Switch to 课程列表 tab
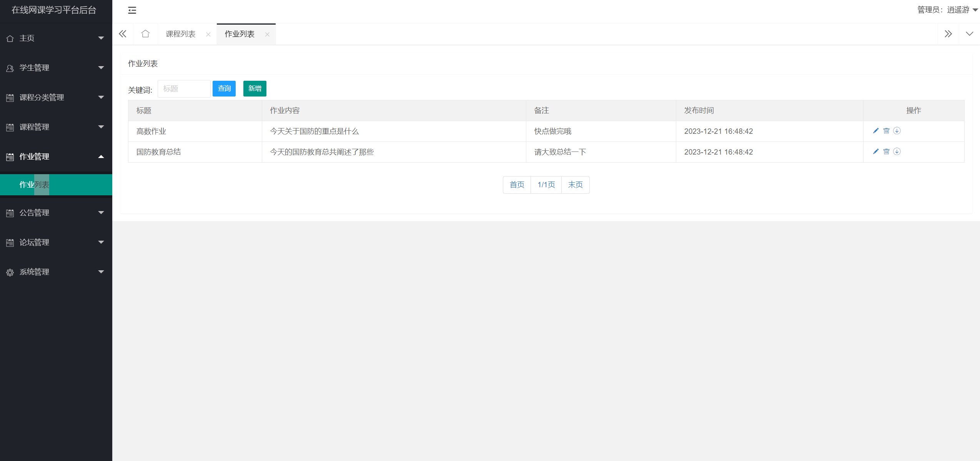This screenshot has width=980, height=461. 181,34
